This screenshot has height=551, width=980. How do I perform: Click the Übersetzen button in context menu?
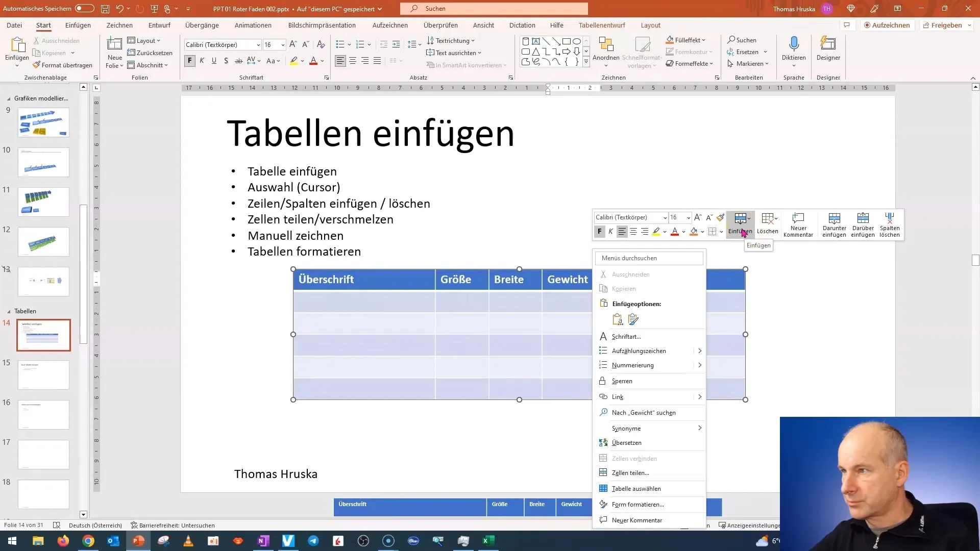[626, 442]
